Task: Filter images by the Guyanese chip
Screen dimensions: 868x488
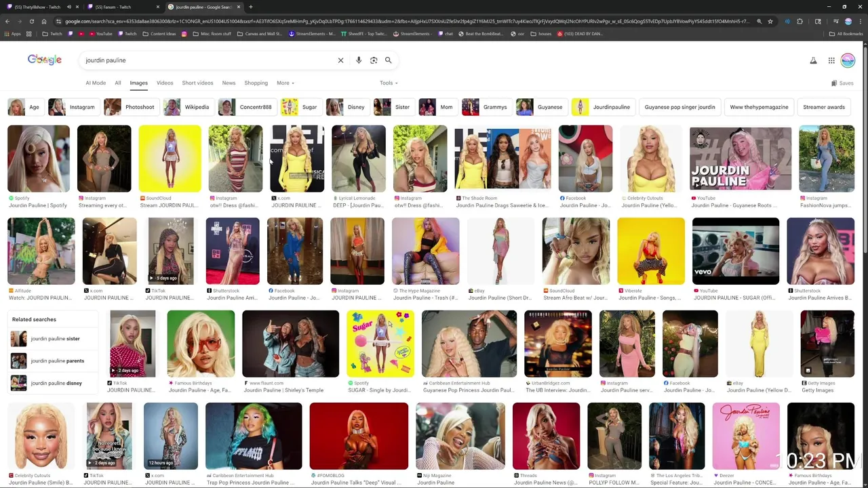Action: pos(541,107)
